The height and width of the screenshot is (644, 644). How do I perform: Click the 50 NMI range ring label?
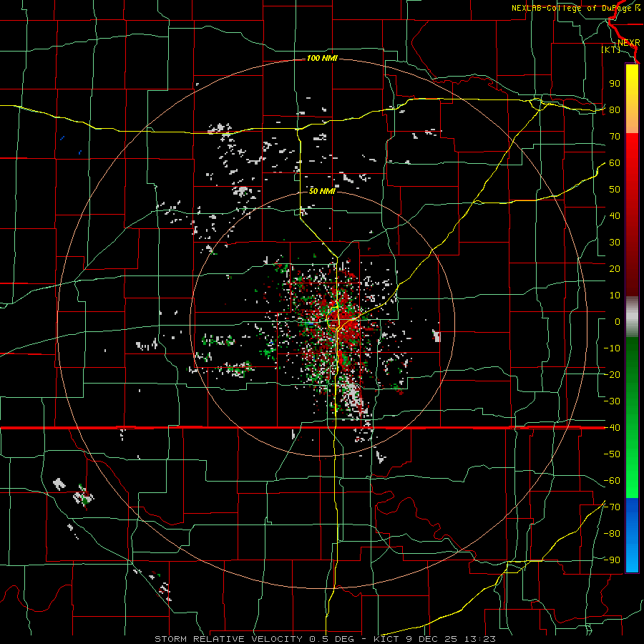coord(322,191)
